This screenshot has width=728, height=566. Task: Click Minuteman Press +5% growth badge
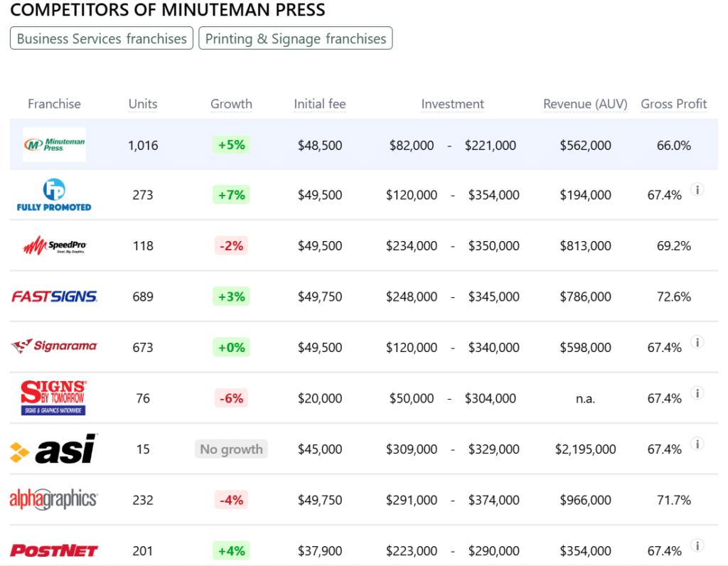click(x=231, y=145)
